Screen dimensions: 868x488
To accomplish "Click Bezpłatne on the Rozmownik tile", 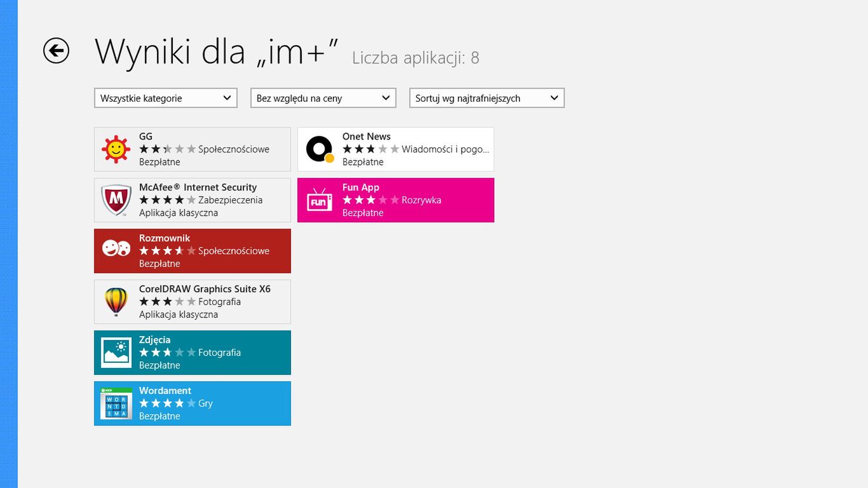I will 159,264.
